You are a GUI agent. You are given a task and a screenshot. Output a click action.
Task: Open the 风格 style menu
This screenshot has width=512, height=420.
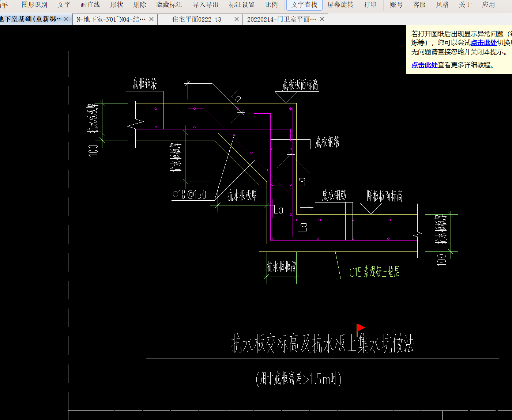point(443,5)
